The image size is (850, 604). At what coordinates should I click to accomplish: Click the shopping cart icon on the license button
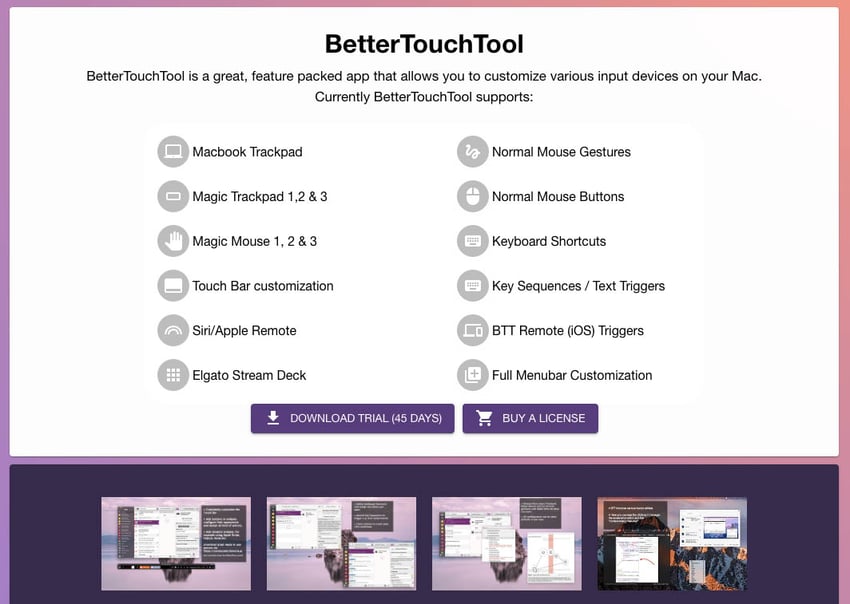coord(485,418)
